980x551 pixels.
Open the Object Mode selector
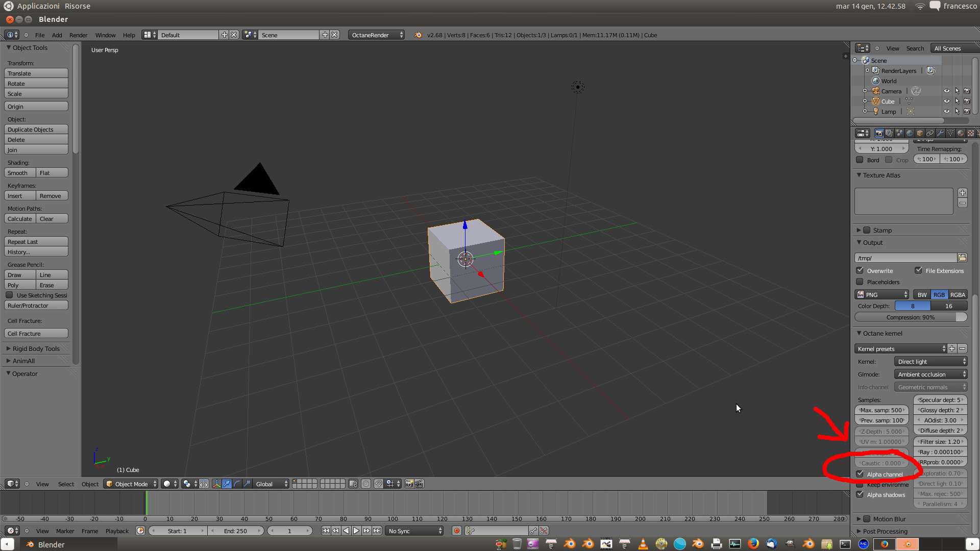coord(131,484)
